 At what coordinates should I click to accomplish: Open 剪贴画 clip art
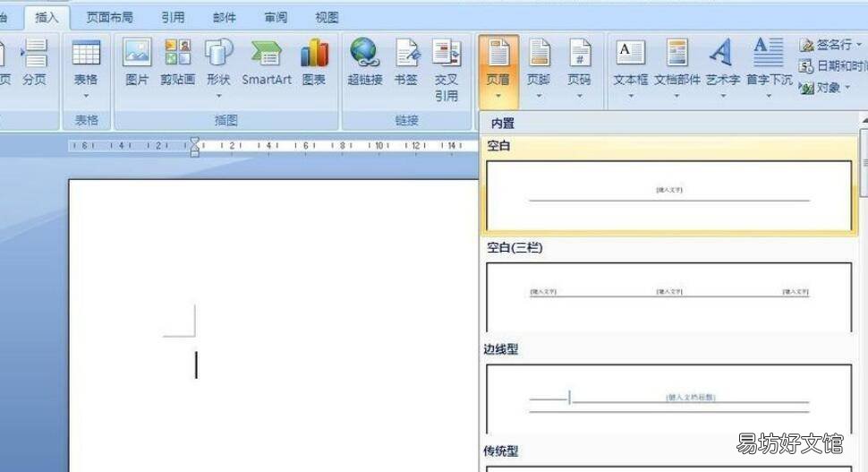[x=178, y=62]
